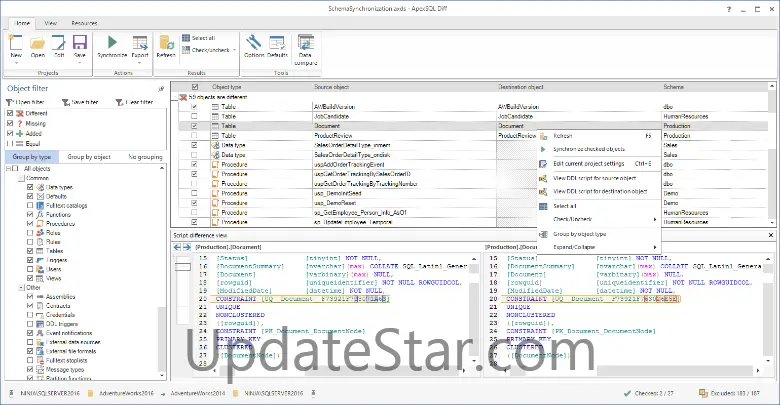
Task: Check the Users tree checkbox
Action: click(x=30, y=269)
